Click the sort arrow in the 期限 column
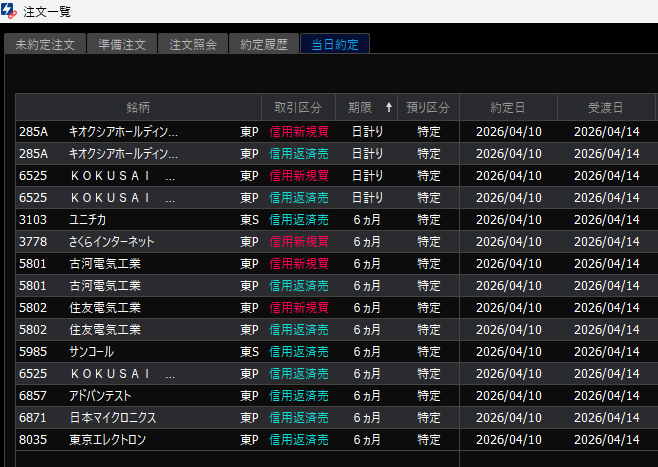 389,108
